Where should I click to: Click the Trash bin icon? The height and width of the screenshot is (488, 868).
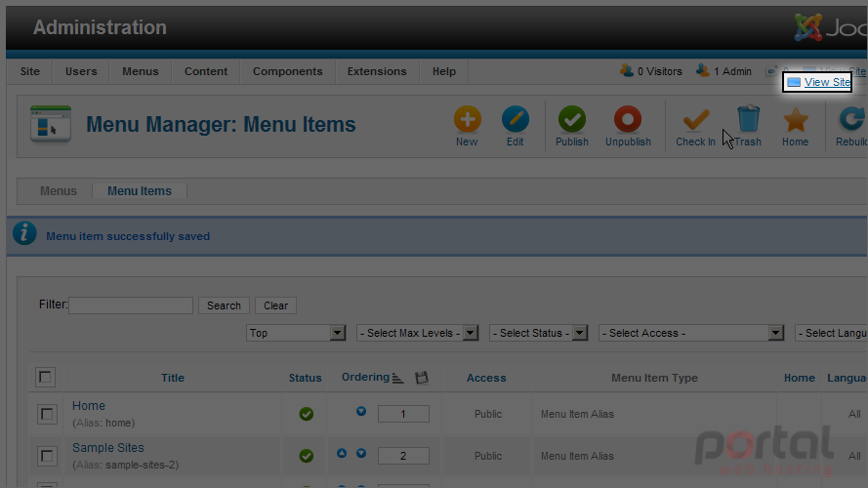coord(749,119)
